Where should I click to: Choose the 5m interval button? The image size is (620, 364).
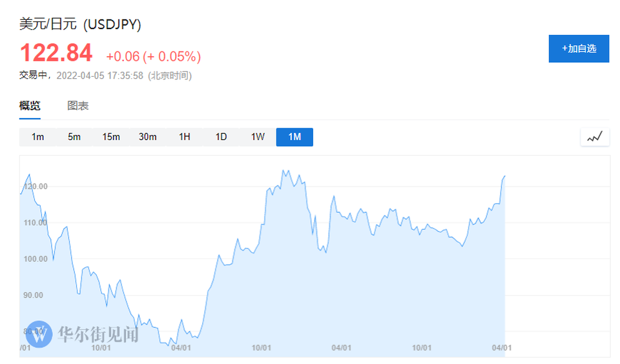74,137
